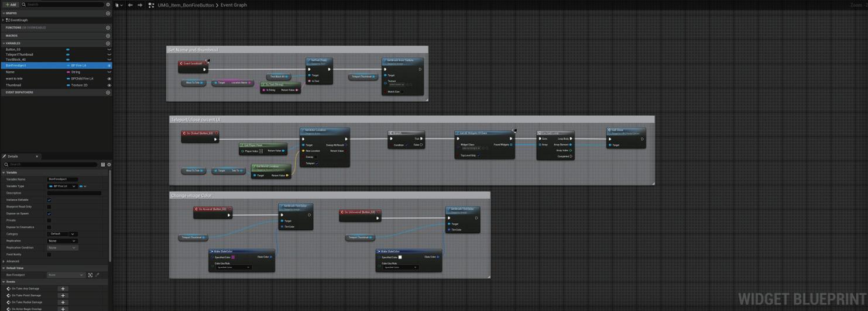Add a new variable with plus icon
868x311 pixels.
(108, 43)
